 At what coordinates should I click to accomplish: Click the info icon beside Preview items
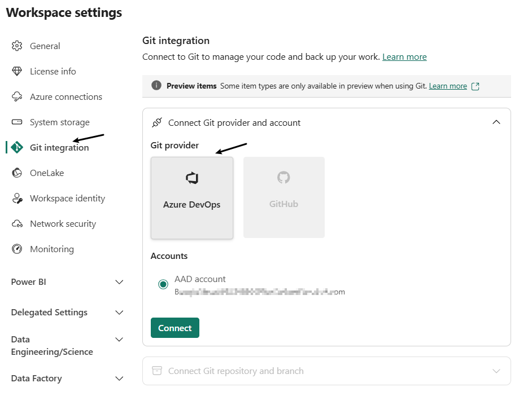(156, 85)
